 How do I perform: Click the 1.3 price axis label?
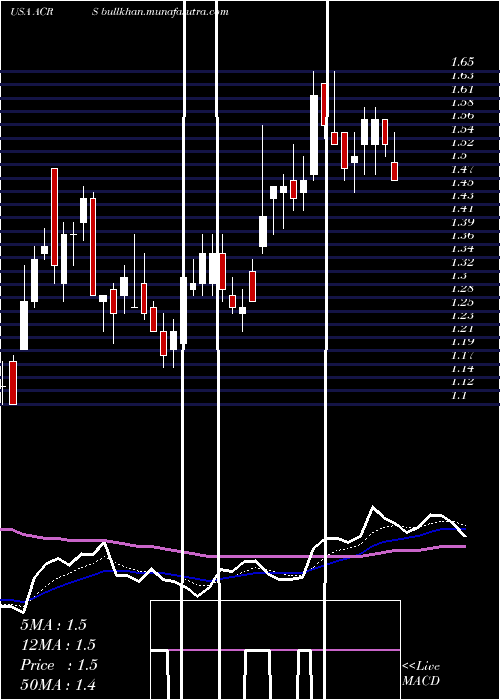(459, 275)
